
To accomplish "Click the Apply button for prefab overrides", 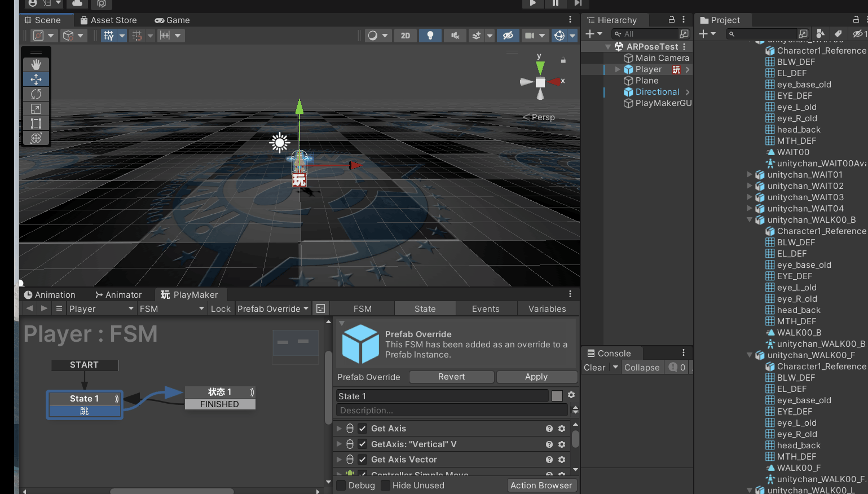I will click(x=536, y=377).
